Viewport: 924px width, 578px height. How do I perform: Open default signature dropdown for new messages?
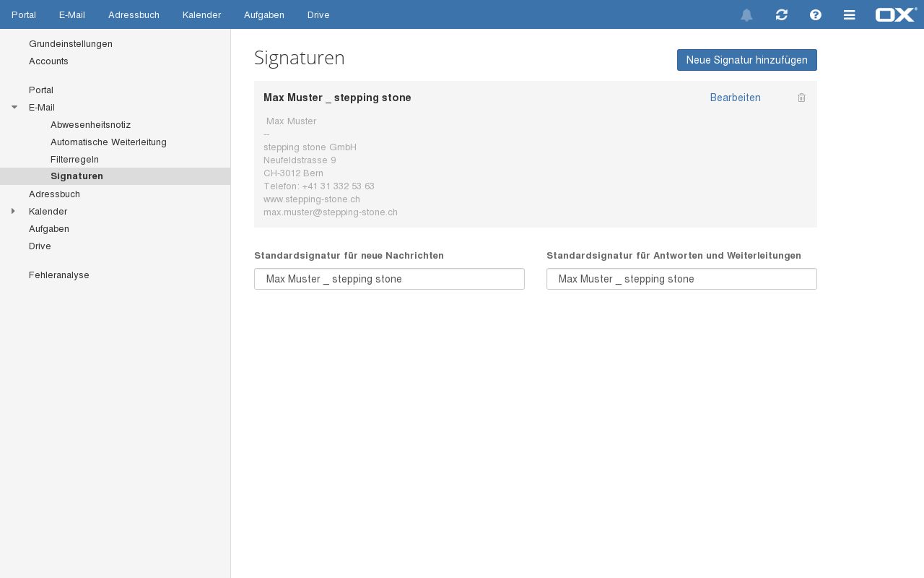pyautogui.click(x=389, y=279)
